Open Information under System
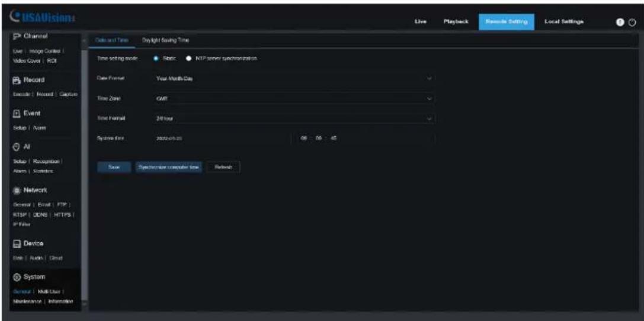Viewport: 644px width, 321px height. pyautogui.click(x=61, y=301)
